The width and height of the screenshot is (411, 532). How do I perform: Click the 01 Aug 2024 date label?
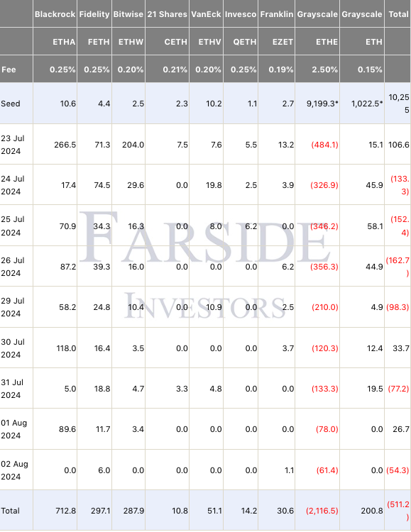point(14,429)
